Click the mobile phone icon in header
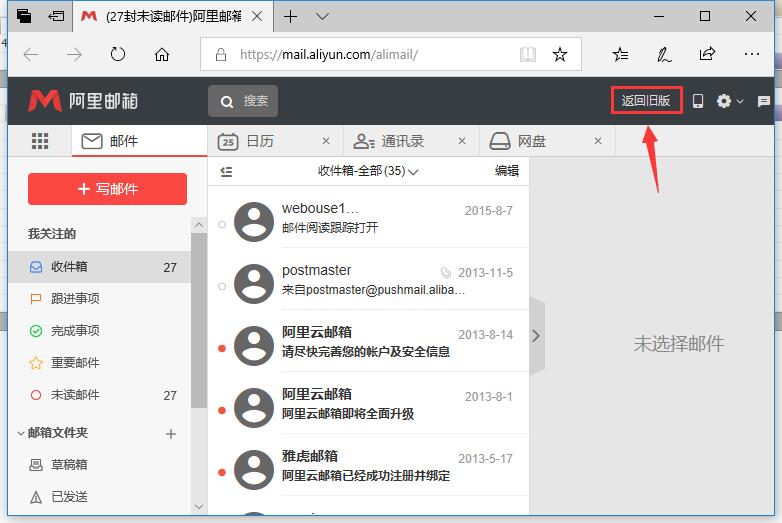This screenshot has height=523, width=782. click(698, 101)
